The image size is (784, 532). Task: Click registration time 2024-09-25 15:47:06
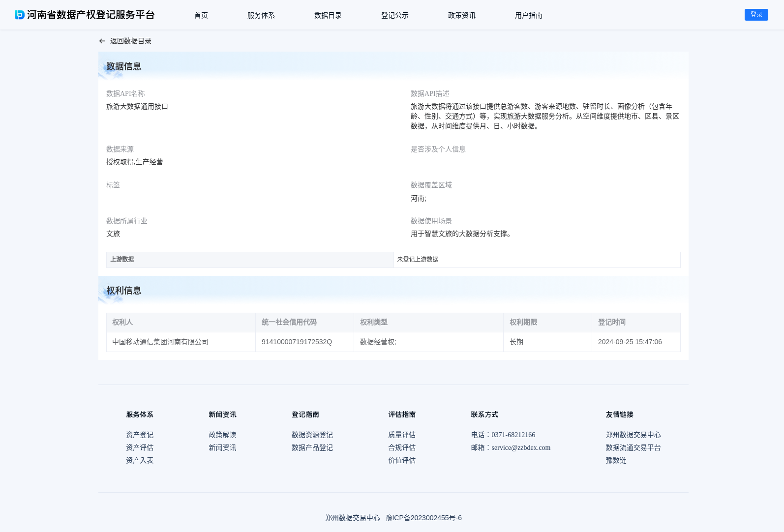(630, 342)
